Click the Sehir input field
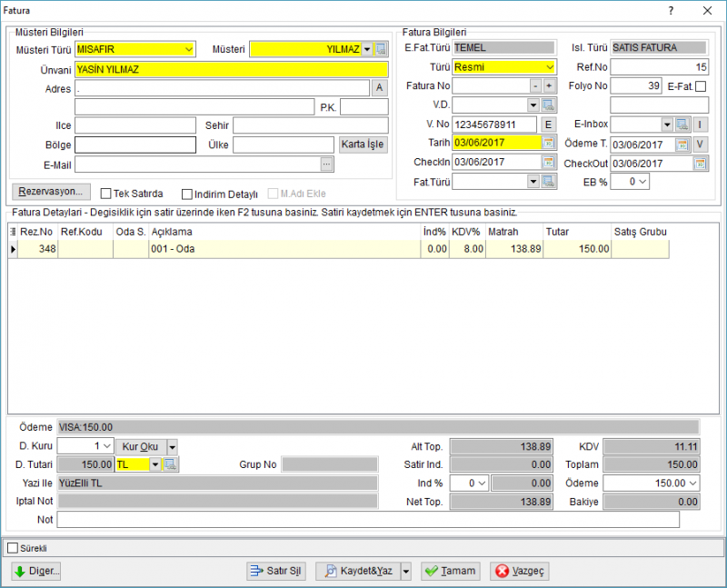 coord(311,125)
